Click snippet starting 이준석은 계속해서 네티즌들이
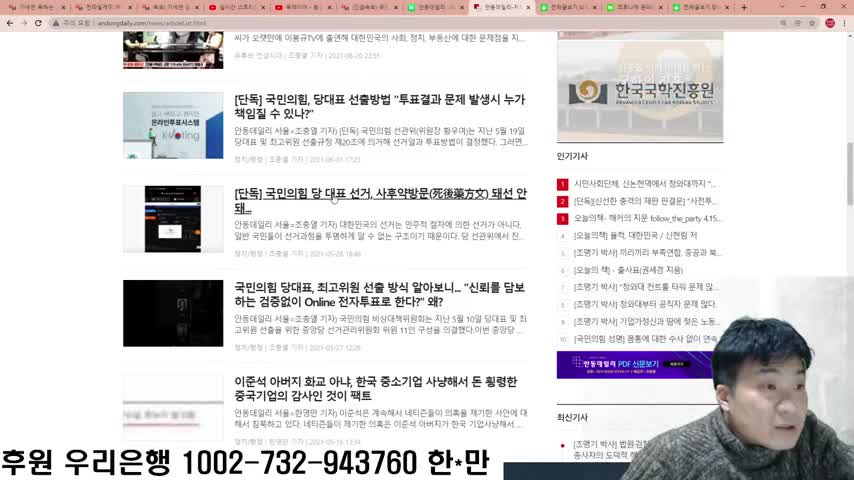Image resolution: width=854 pixels, height=480 pixels. click(381, 418)
